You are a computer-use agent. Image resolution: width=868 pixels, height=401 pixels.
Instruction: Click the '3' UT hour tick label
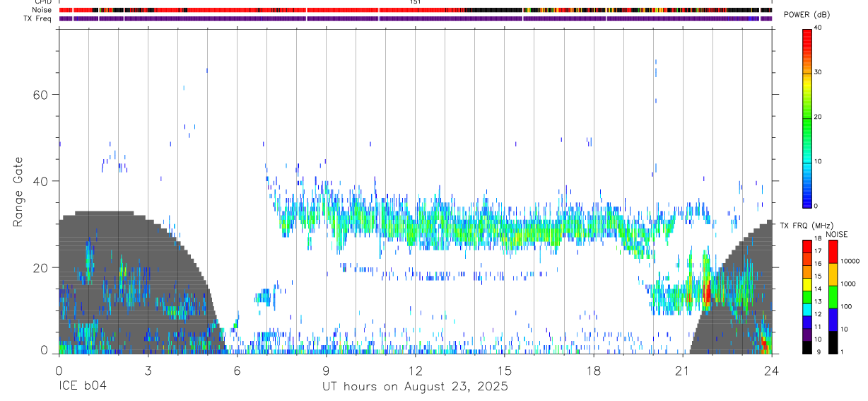148,370
